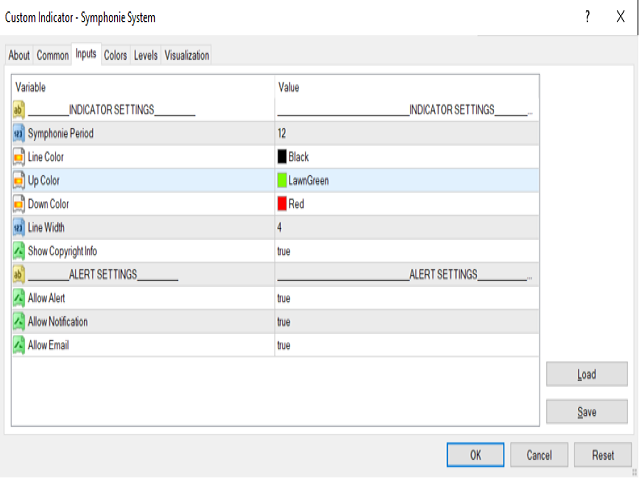Select the ALERT SETTINGS variable label

pos(103,274)
